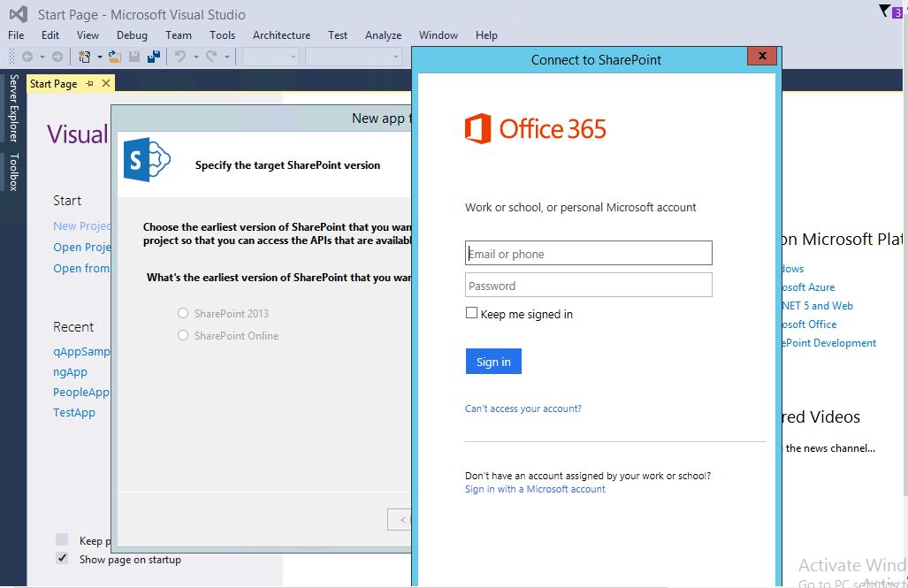The width and height of the screenshot is (908, 588).
Task: Open the Debug menu
Action: pos(132,35)
